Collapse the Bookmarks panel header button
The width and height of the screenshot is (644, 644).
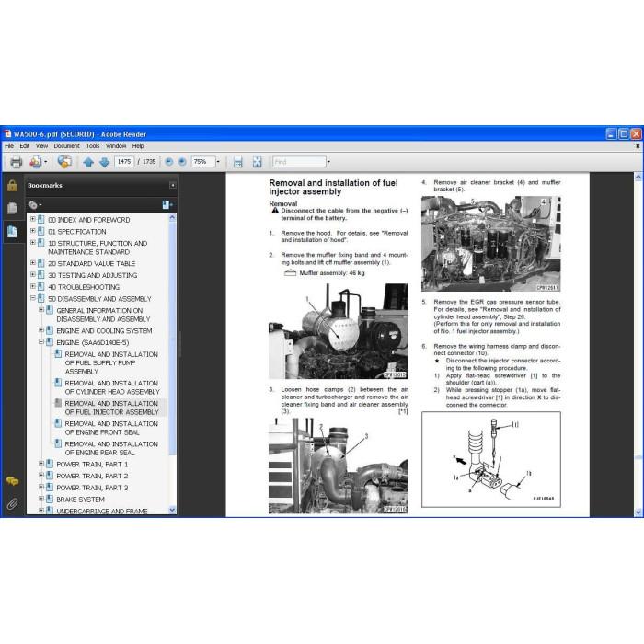coord(173,185)
